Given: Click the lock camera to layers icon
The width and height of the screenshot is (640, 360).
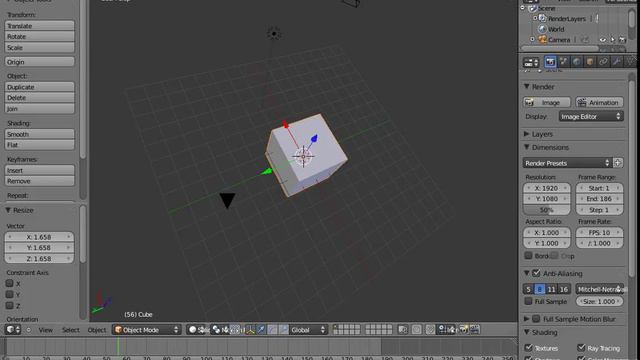Looking at the screenshot, I should click(402, 330).
